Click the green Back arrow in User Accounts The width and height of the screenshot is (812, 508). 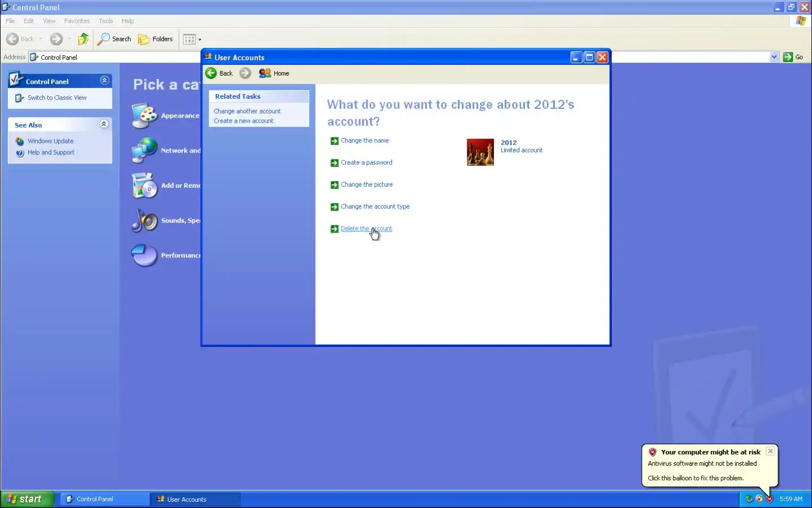pos(211,73)
